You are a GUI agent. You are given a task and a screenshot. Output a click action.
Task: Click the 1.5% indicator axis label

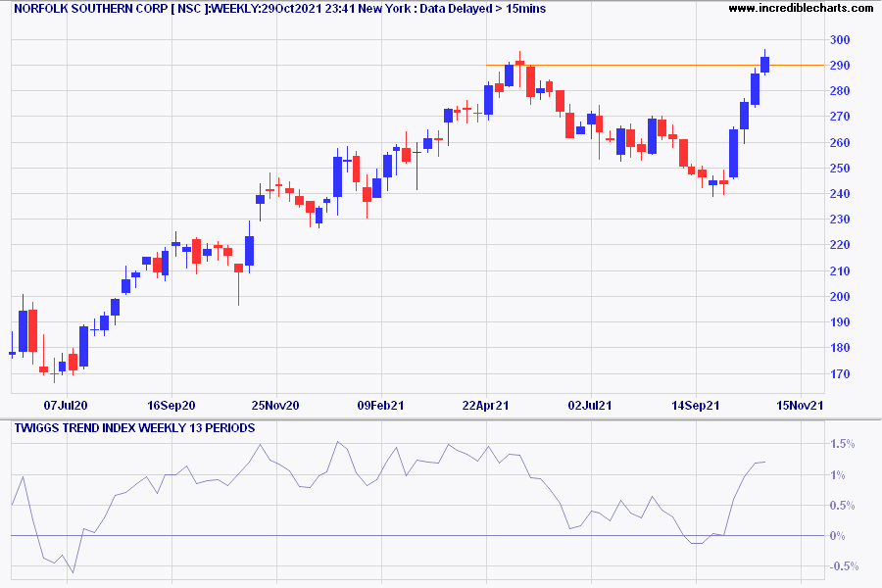coord(843,444)
